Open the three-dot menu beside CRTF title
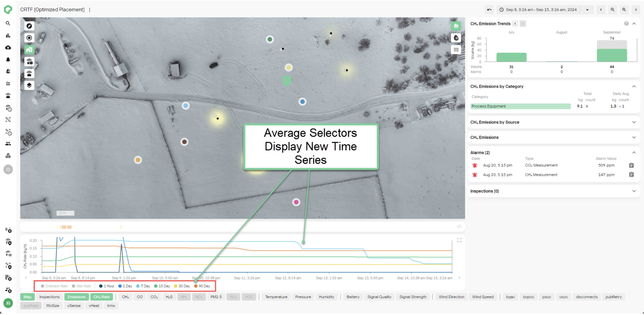Screen dimensions: 644x315 tap(90, 10)
